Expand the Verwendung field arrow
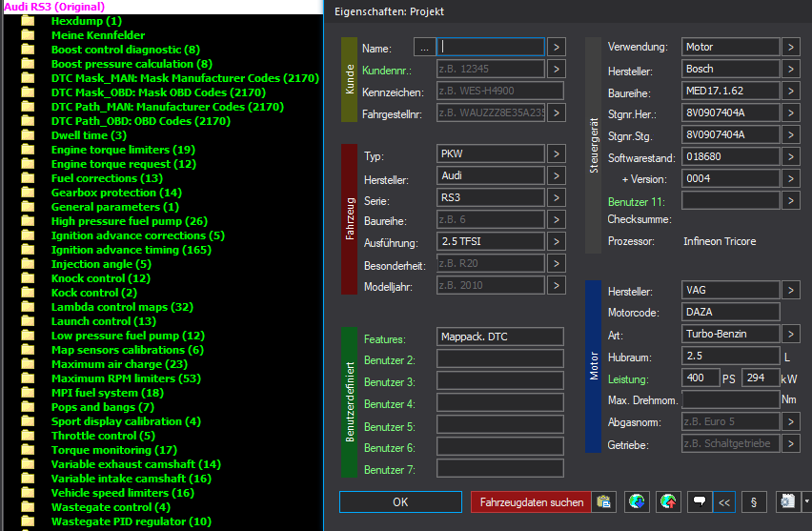Viewport: 812px width, 531px height. coord(791,47)
